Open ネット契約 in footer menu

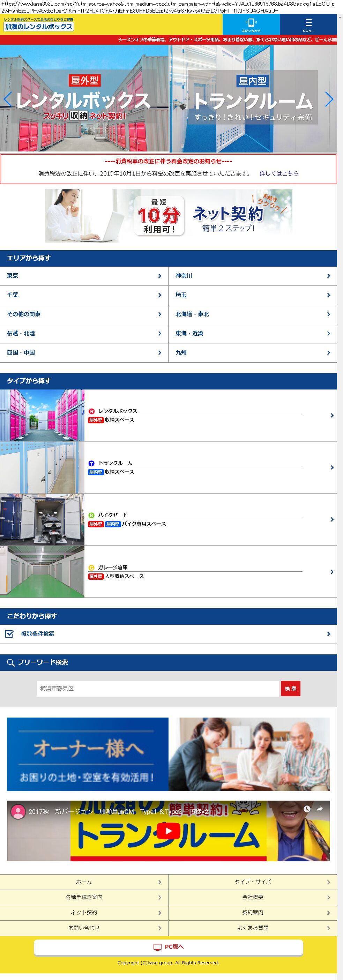[84, 912]
